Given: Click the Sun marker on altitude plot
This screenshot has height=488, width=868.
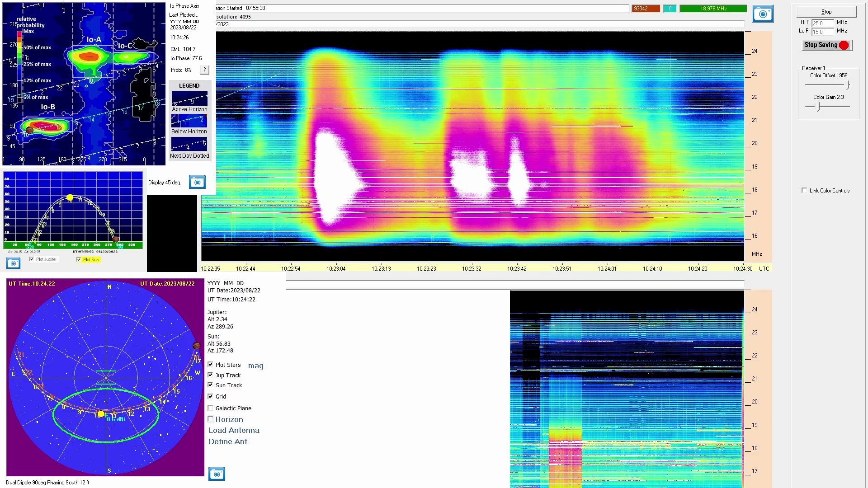Looking at the screenshot, I should pos(70,197).
